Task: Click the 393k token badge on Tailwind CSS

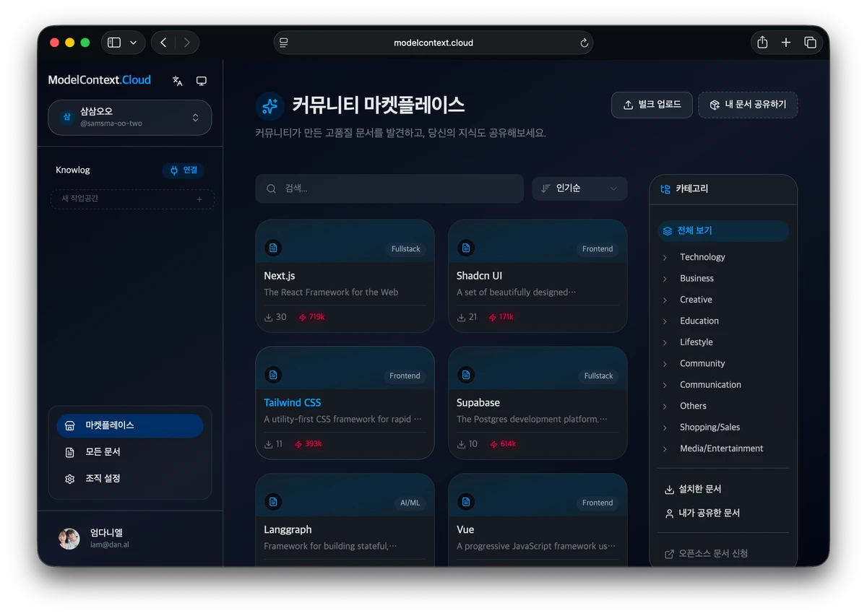Action: coord(309,444)
